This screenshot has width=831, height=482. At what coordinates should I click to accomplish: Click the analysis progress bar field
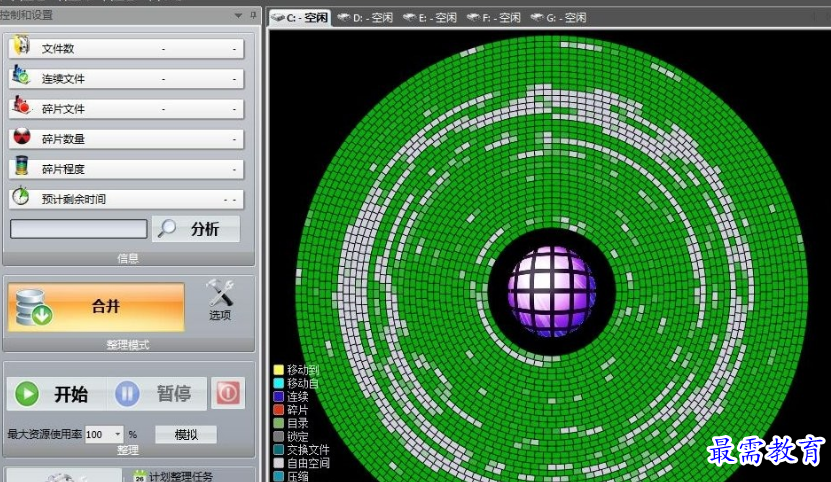point(78,229)
